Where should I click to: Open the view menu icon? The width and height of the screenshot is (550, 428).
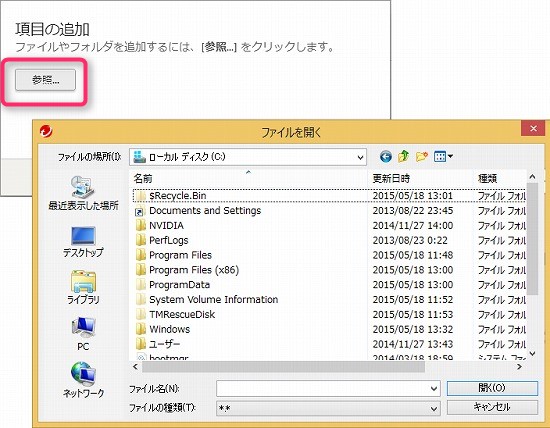coord(443,156)
